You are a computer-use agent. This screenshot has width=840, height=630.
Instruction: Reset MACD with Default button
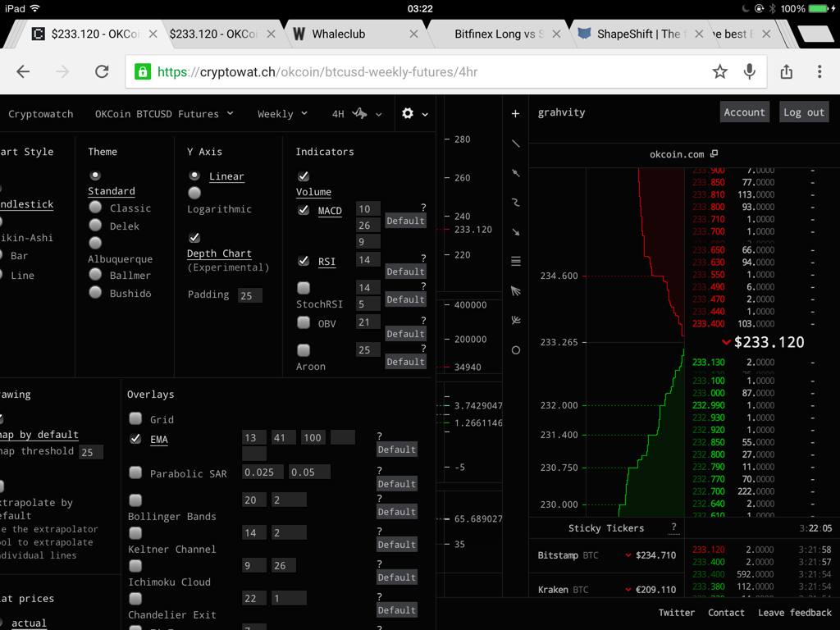click(405, 220)
